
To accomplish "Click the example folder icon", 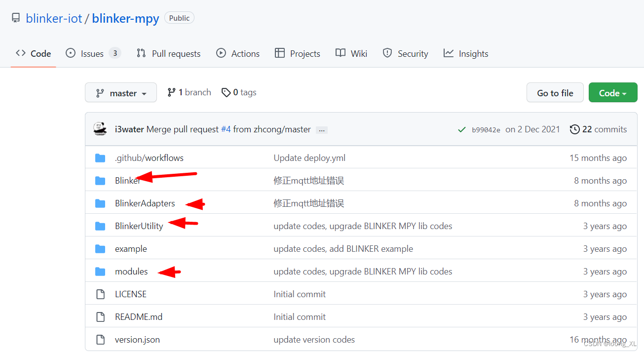I will click(x=100, y=249).
